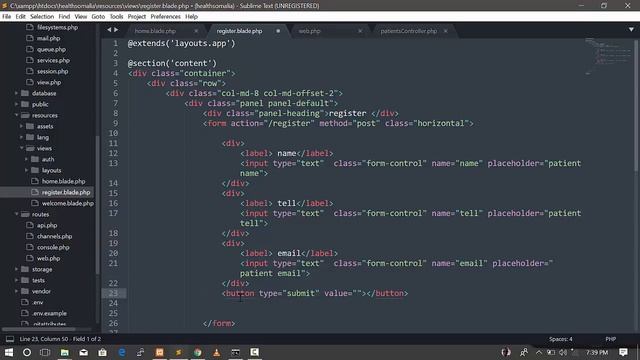Open console.php in the sidebar

click(x=53, y=247)
